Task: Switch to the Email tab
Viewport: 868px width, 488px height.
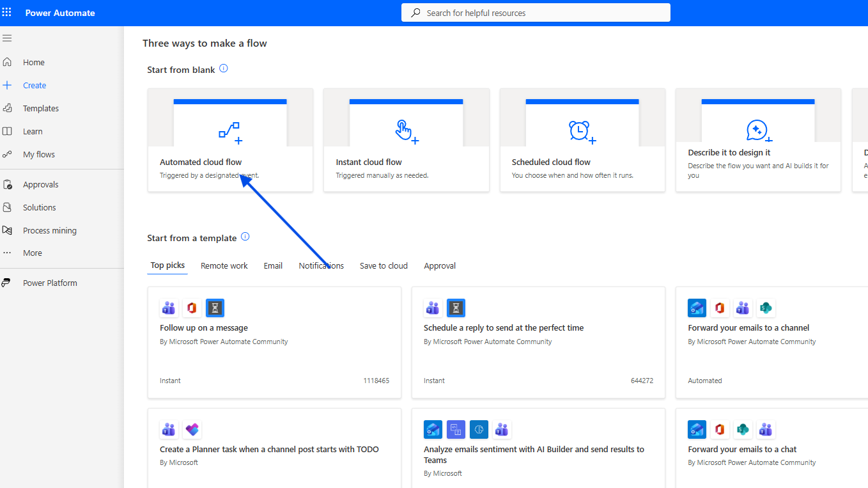Action: 273,265
